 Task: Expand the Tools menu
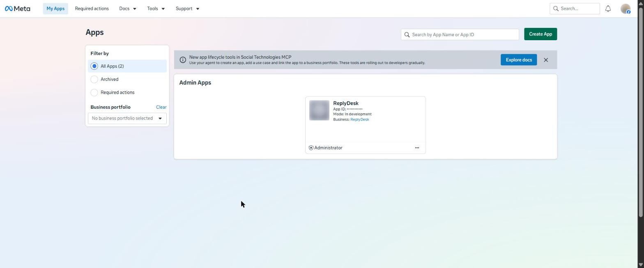pyautogui.click(x=156, y=9)
